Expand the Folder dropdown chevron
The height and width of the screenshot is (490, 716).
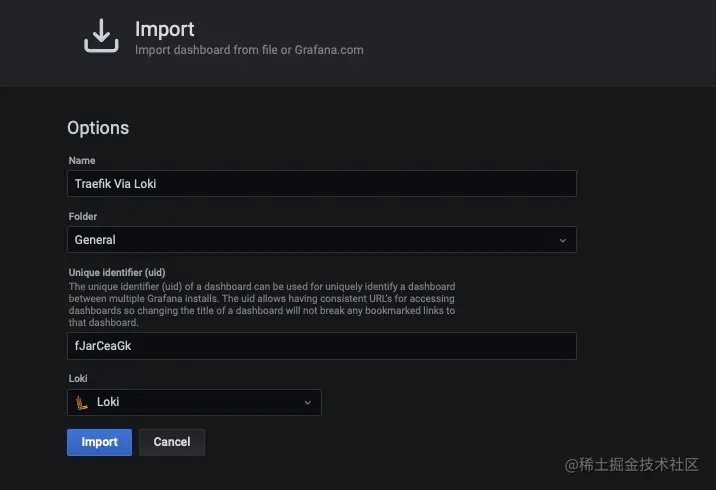(562, 240)
